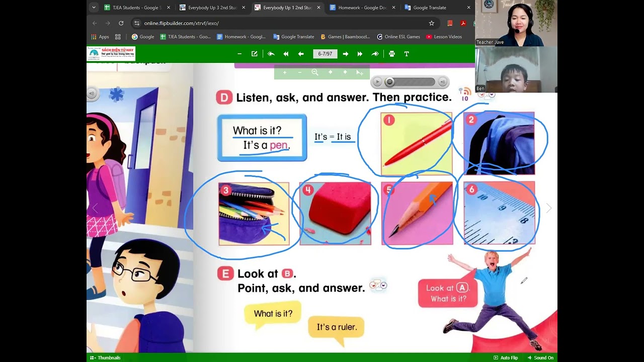Close the Google Translate browser tab
The image size is (644, 362).
click(x=469, y=8)
